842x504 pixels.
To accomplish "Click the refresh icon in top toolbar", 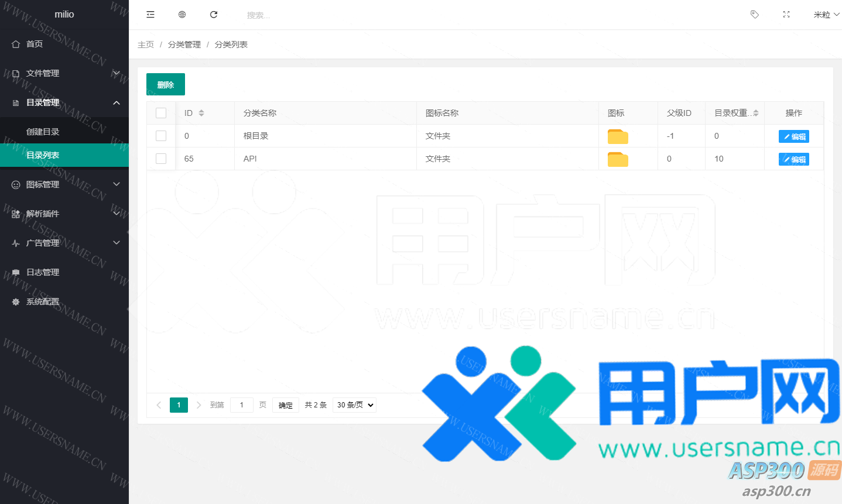I will click(x=214, y=15).
